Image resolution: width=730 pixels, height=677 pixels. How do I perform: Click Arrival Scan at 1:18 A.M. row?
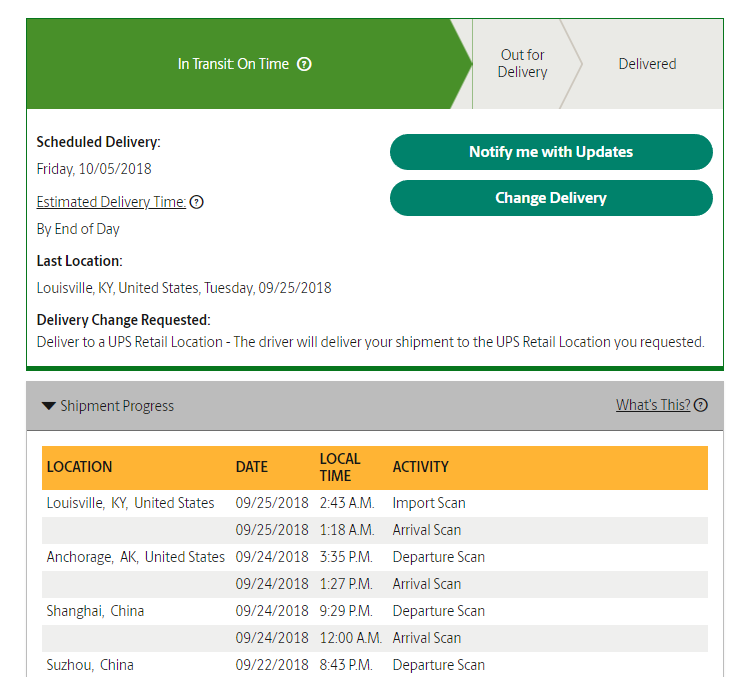coord(426,530)
